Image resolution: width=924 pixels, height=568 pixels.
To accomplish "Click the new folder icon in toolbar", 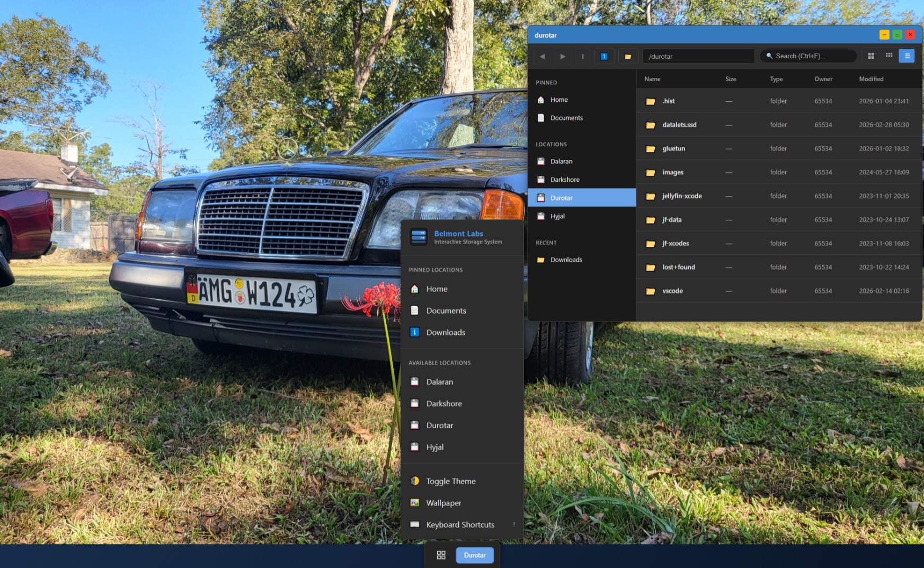I will pos(628,56).
